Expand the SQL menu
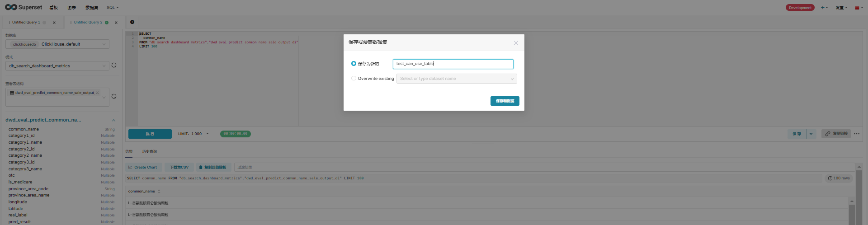This screenshot has height=225, width=868. click(x=113, y=8)
